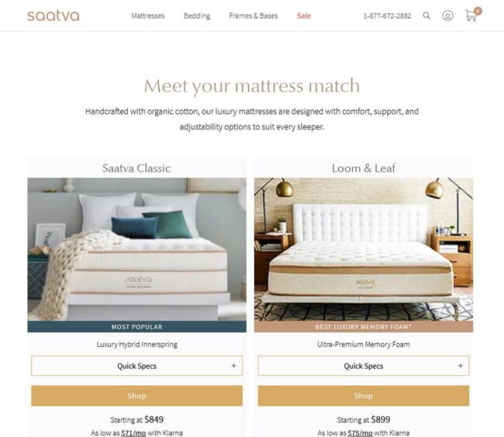Image resolution: width=504 pixels, height=437 pixels.
Task: Select the Saatva Classic bed photo
Action: click(137, 249)
